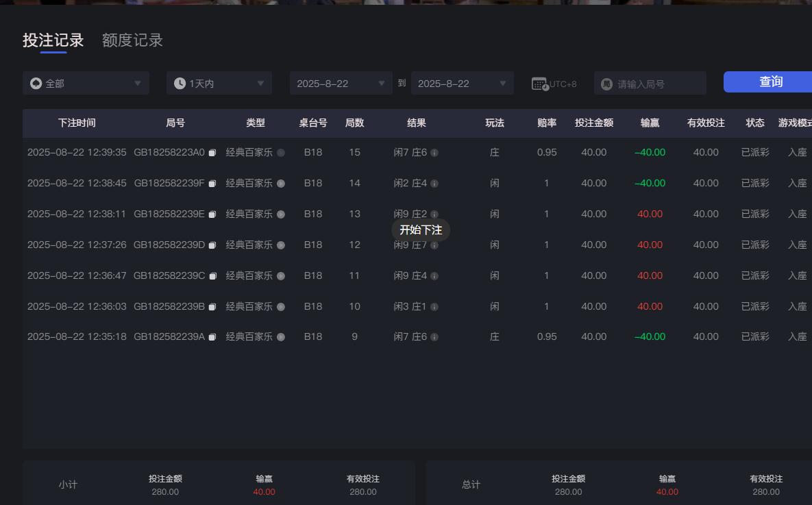Click the copy icon for game GB182582239C

[x=212, y=275]
